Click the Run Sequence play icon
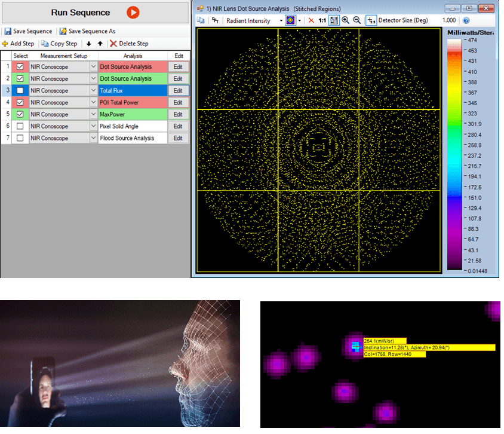504x434 pixels. (x=133, y=13)
